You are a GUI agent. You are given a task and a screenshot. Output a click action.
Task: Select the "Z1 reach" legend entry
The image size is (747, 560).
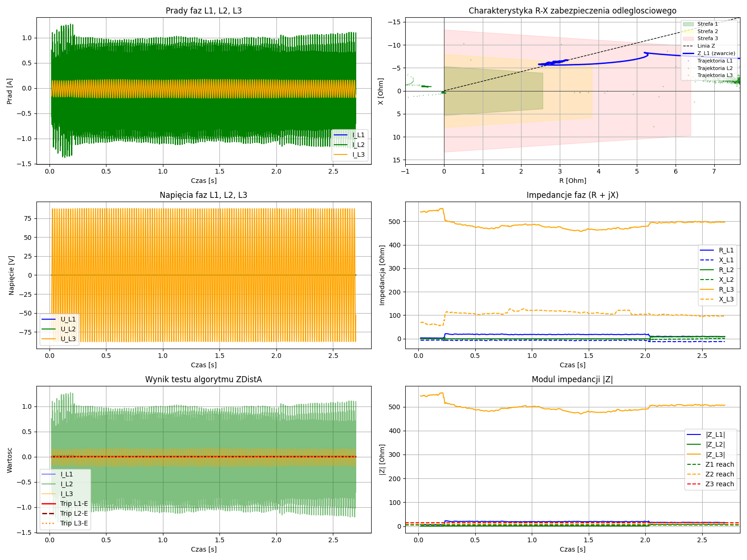tap(719, 464)
